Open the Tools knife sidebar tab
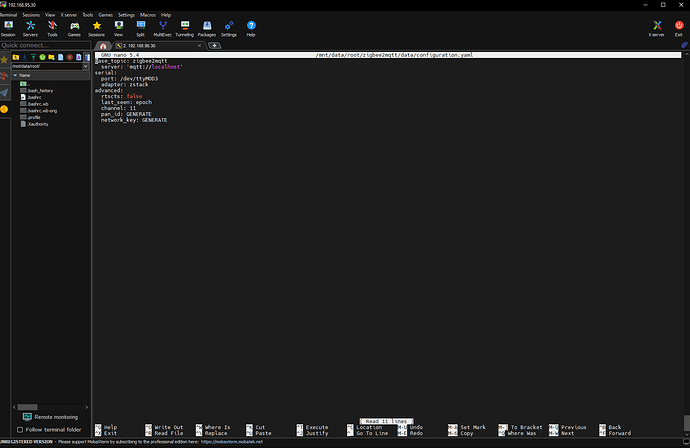 coord(4,76)
